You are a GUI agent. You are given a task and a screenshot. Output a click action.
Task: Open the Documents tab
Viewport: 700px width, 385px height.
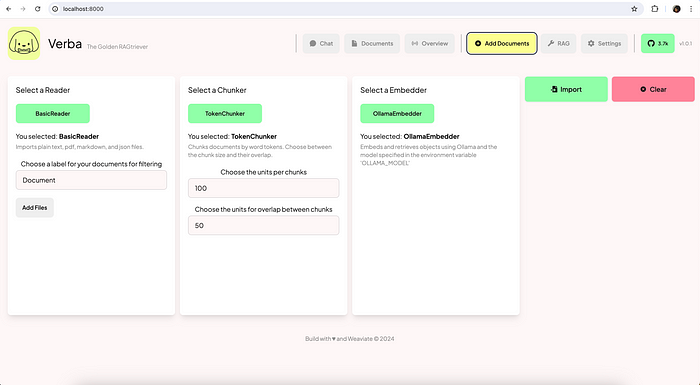(x=372, y=43)
